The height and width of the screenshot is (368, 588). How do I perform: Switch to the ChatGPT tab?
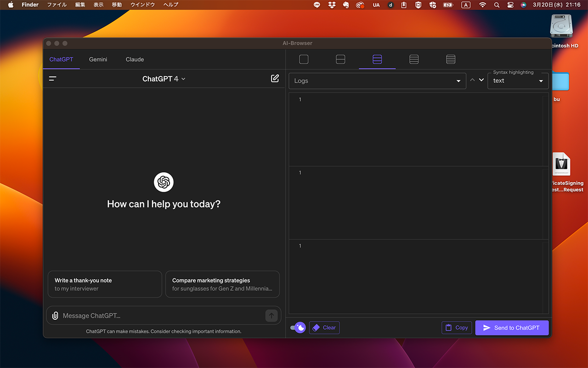click(61, 59)
